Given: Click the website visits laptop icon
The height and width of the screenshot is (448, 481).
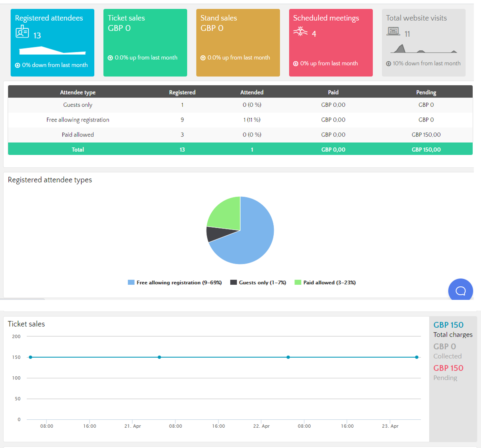Looking at the screenshot, I should 393,31.
